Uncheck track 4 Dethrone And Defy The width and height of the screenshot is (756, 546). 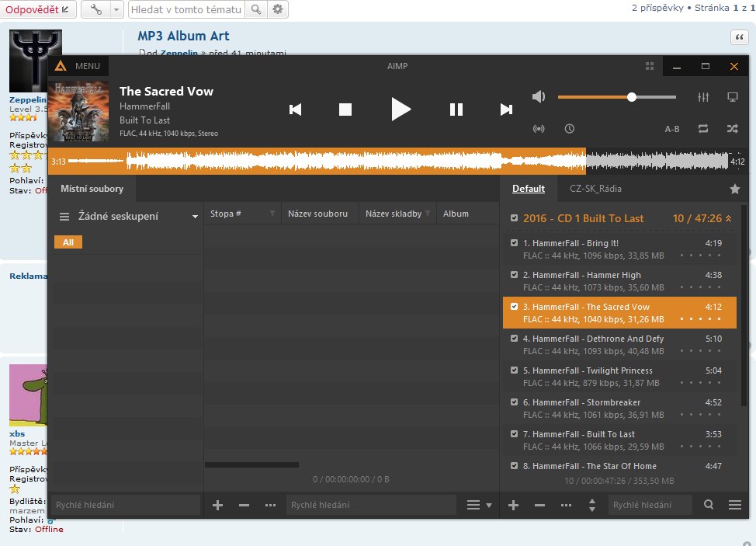pos(514,339)
